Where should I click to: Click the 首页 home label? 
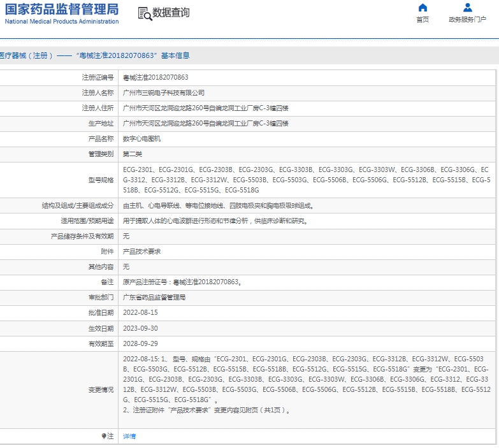[x=423, y=19]
